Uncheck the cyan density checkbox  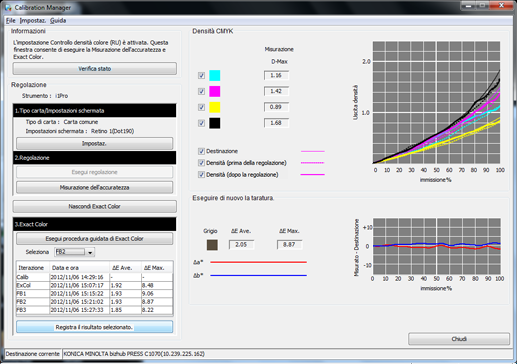click(x=201, y=75)
